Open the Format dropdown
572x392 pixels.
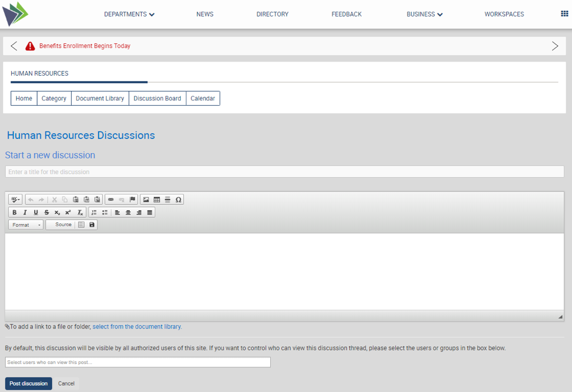[x=26, y=225]
